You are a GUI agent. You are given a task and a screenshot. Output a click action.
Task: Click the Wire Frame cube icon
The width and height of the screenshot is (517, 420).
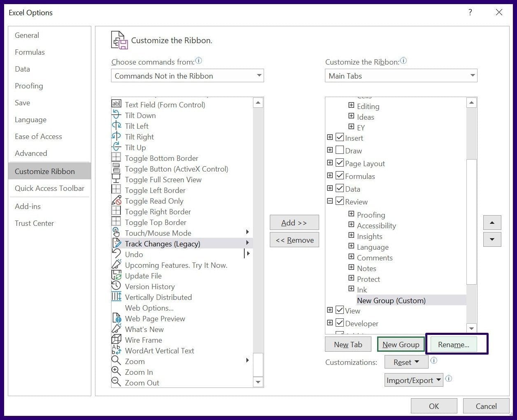[116, 339]
